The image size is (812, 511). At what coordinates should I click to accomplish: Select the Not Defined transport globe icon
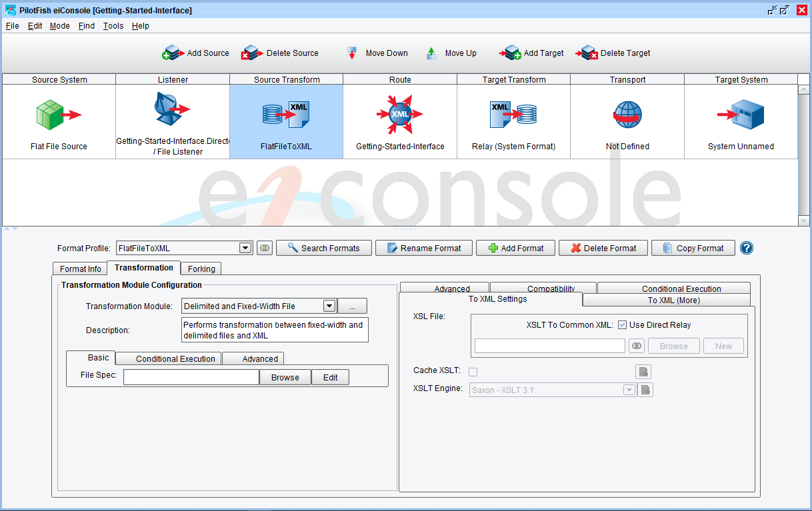[627, 115]
